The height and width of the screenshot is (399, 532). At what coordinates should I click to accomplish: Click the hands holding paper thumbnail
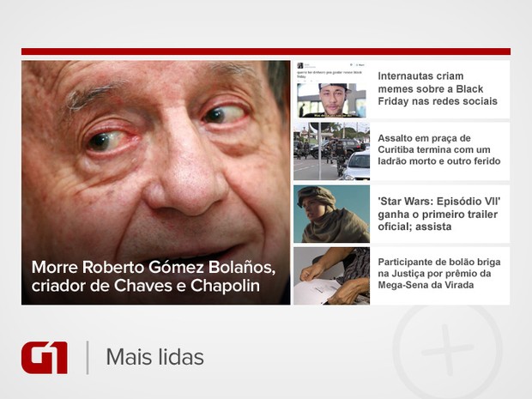tap(331, 275)
